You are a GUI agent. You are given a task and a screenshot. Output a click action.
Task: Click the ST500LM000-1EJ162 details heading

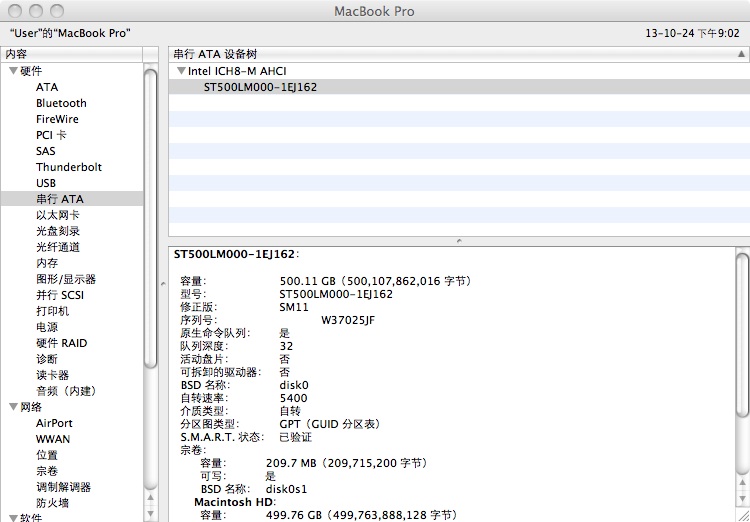click(236, 254)
